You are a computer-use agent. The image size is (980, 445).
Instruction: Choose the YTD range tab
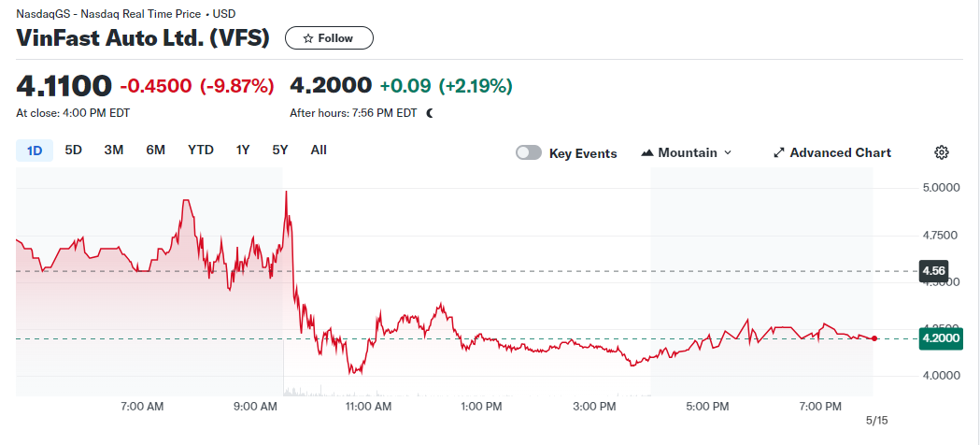coord(201,150)
